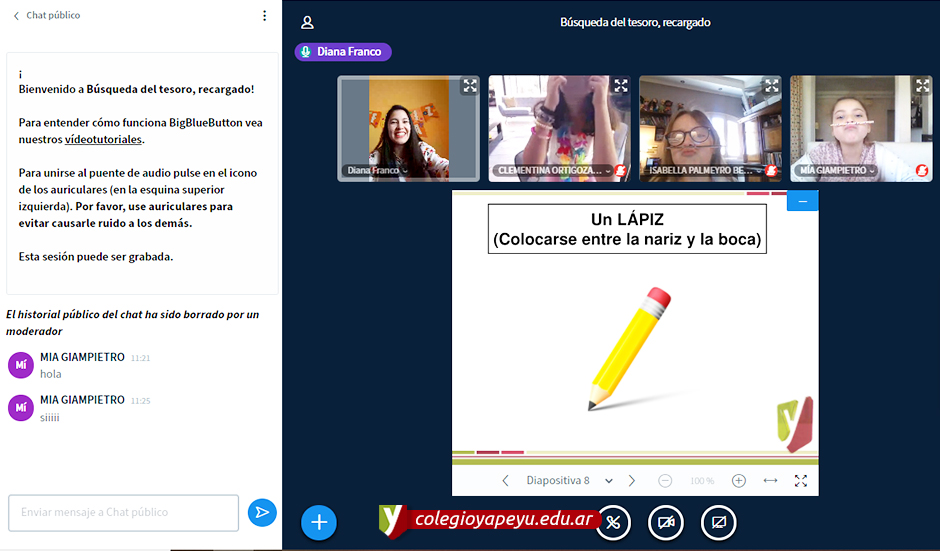
Task: Fullscreen Clementina Ortigoza's webcam video
Action: pos(620,86)
